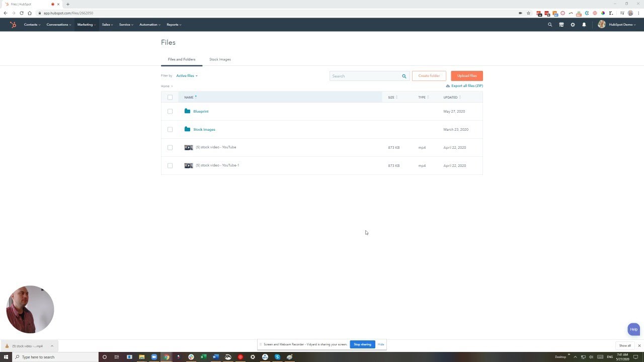
Task: Expand downloaded mp4 file options arrow
Action: (52, 346)
